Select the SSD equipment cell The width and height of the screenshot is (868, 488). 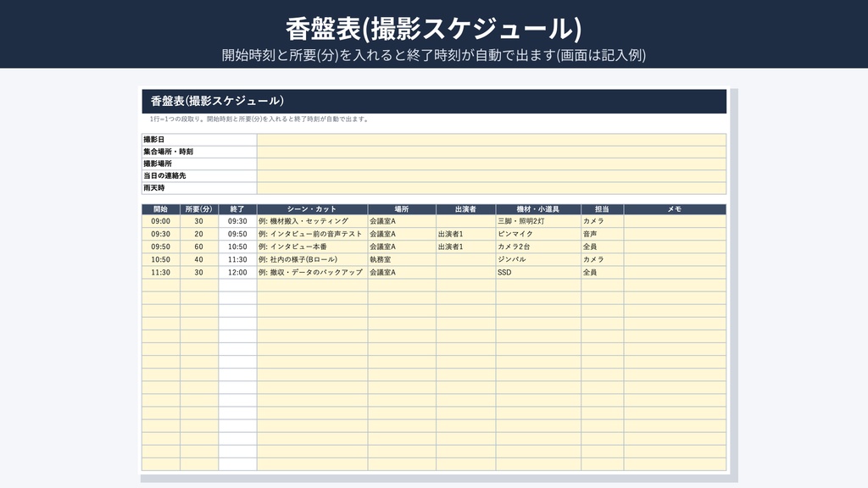538,272
